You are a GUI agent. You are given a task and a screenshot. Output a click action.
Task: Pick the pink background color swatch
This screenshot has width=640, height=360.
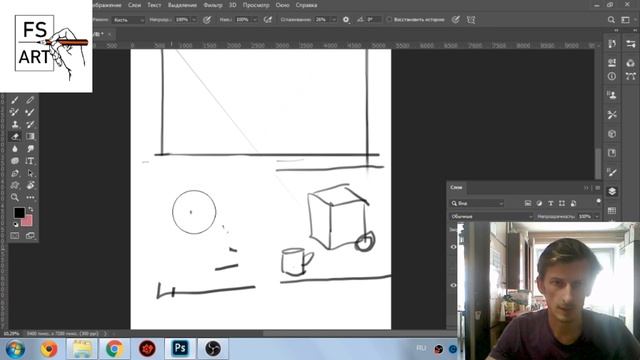(27, 221)
